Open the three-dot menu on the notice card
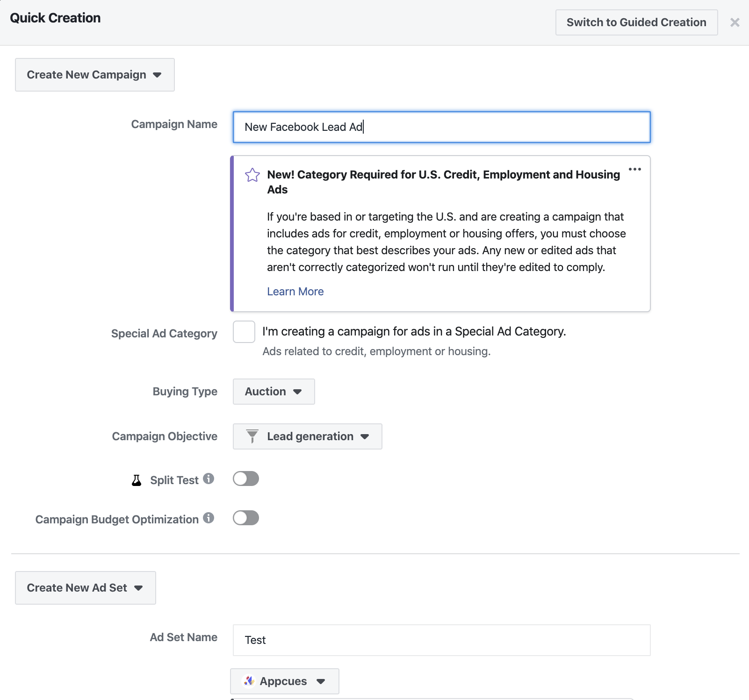This screenshot has height=700, width=749. 634,169
